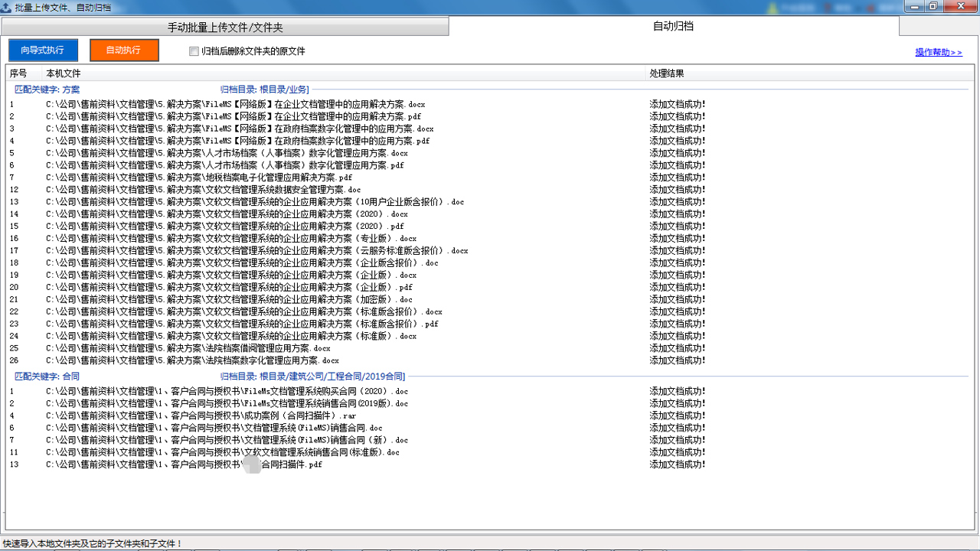The image size is (980, 551).
Task: Click the 本机文件 column header
Action: coord(64,73)
